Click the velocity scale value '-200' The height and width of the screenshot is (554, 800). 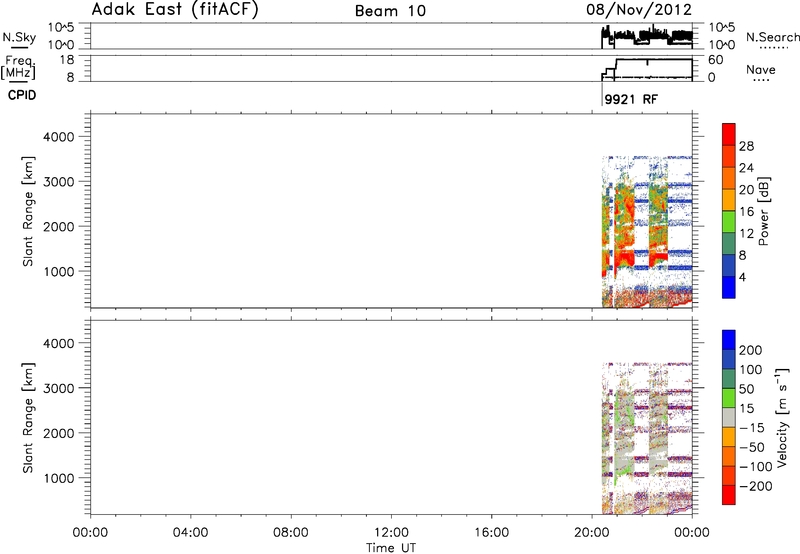pos(755,486)
